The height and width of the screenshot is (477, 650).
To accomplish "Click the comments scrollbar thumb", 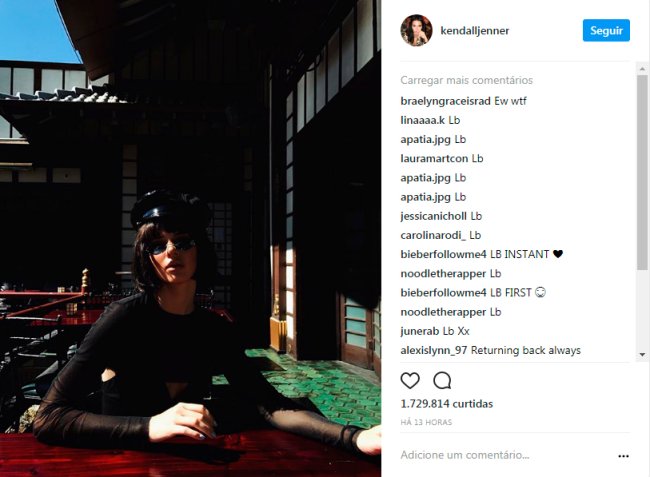I will pos(642,172).
